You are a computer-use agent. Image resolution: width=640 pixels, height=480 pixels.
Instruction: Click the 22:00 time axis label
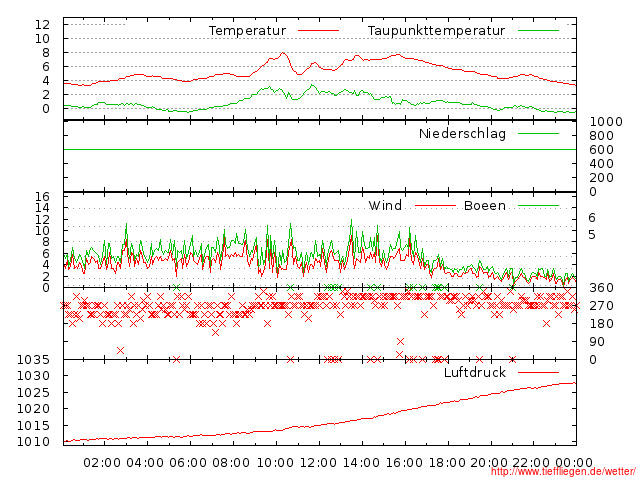tap(531, 463)
